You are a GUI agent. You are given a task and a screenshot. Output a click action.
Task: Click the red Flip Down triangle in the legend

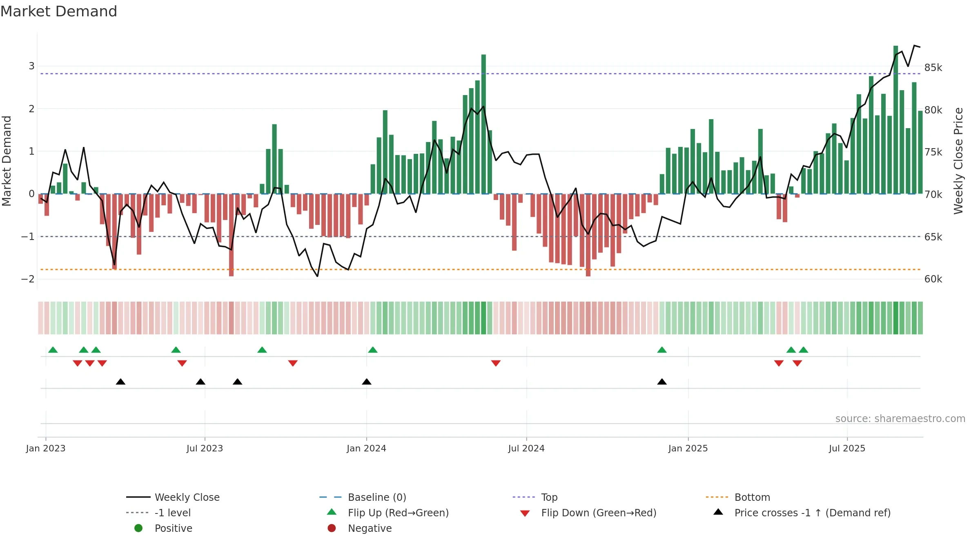click(x=525, y=513)
